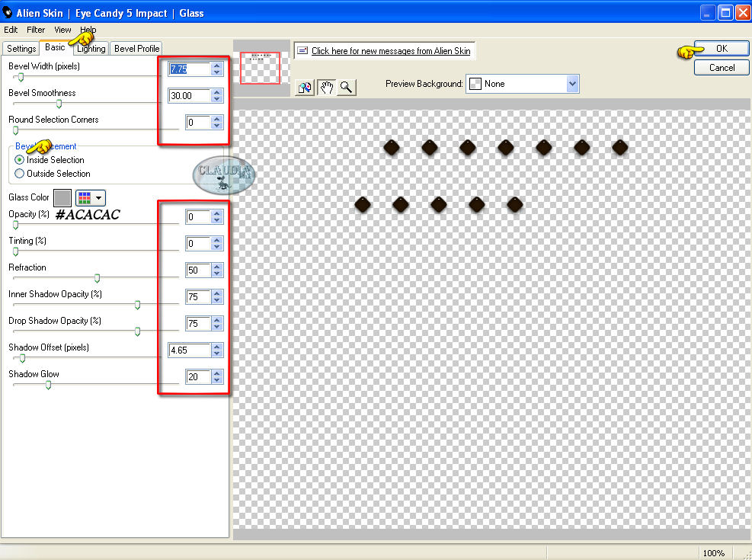Decrease Shadow Offset with down arrow

click(x=217, y=354)
